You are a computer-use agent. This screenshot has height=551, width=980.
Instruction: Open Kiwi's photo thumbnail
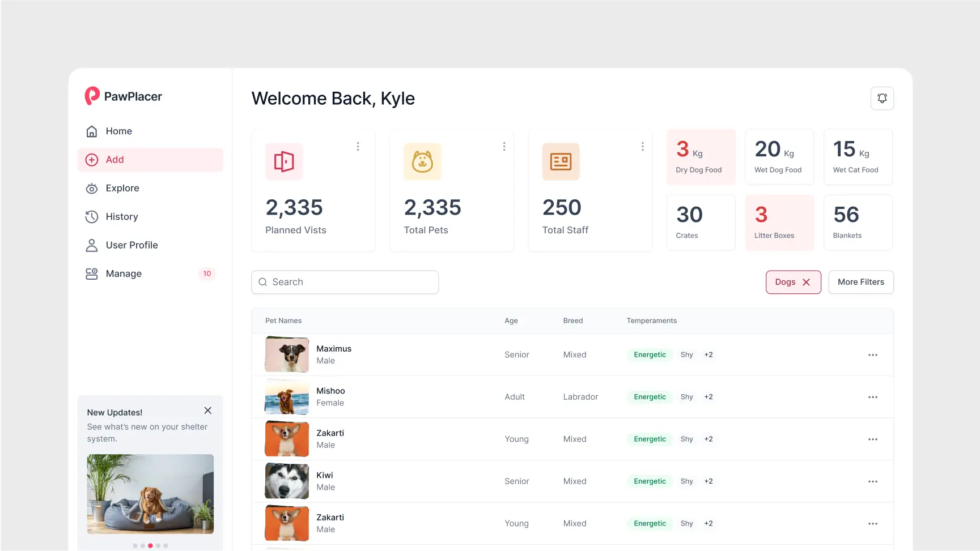[286, 480]
